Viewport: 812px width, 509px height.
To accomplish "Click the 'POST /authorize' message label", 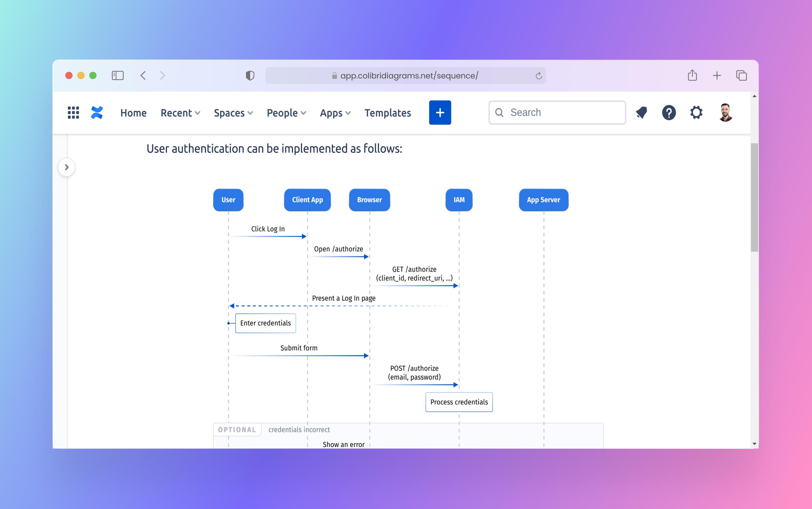I will point(414,373).
